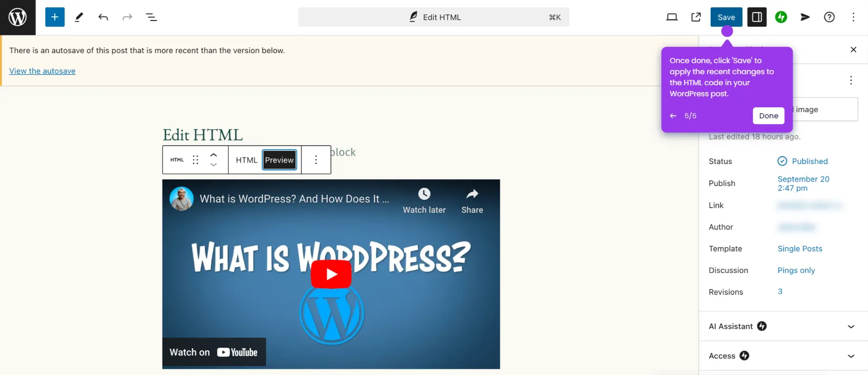Click Done in the purple tour tooltip
Viewport: 868px width, 375px height.
coord(769,116)
